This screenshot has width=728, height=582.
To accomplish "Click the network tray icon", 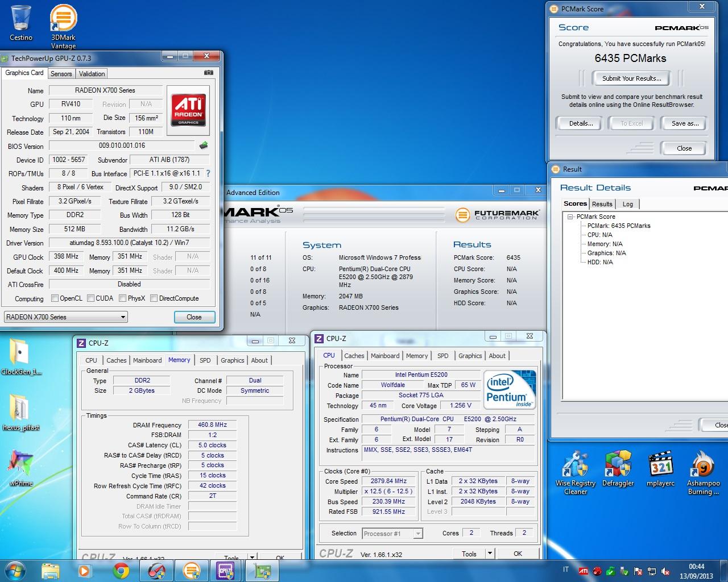I will 652,571.
